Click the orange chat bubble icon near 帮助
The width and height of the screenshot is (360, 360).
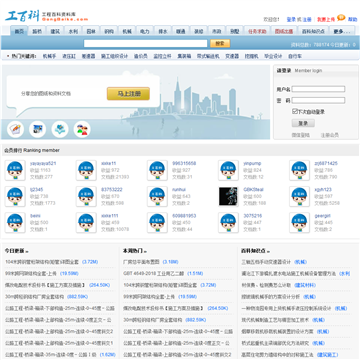point(341,17)
